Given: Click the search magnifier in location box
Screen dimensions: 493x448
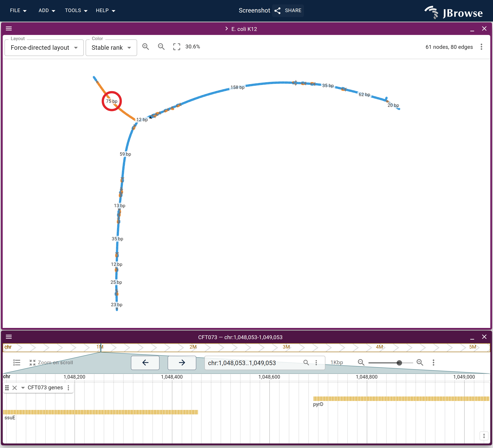Looking at the screenshot, I should (306, 362).
